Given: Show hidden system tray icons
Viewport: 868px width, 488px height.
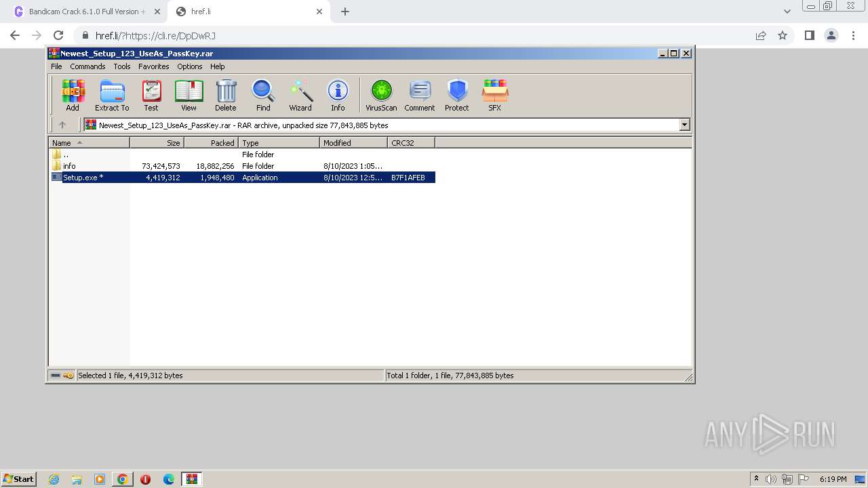Looking at the screenshot, I should [x=756, y=479].
